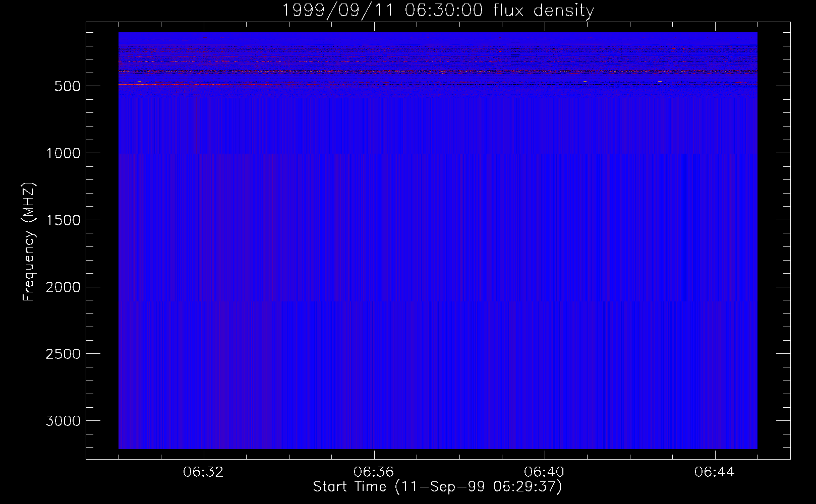
Task: Click the 3000 frequency tick label
Action: 63,421
